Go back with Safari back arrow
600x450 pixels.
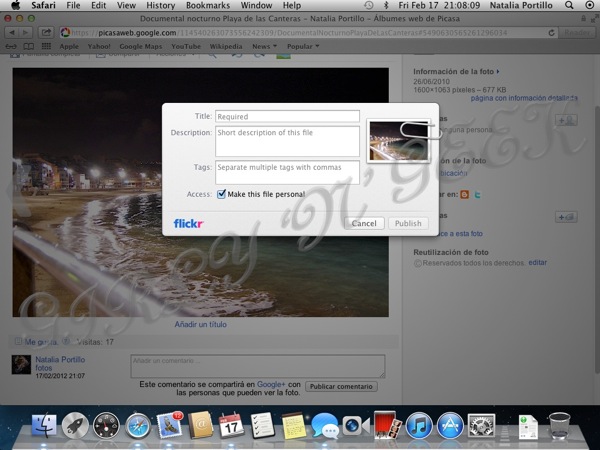(x=12, y=33)
